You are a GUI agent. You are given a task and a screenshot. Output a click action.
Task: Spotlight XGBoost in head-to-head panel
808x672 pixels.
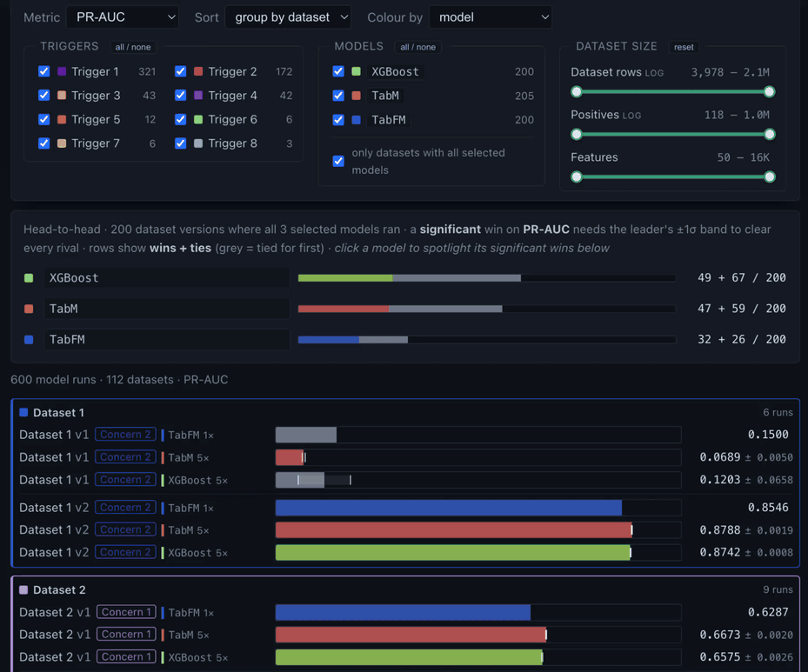coord(166,278)
